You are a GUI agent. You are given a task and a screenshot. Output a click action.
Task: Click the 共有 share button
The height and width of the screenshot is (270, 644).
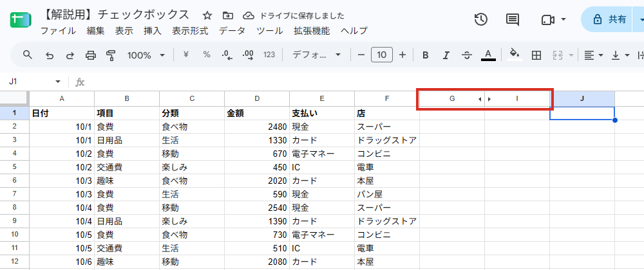click(x=606, y=19)
